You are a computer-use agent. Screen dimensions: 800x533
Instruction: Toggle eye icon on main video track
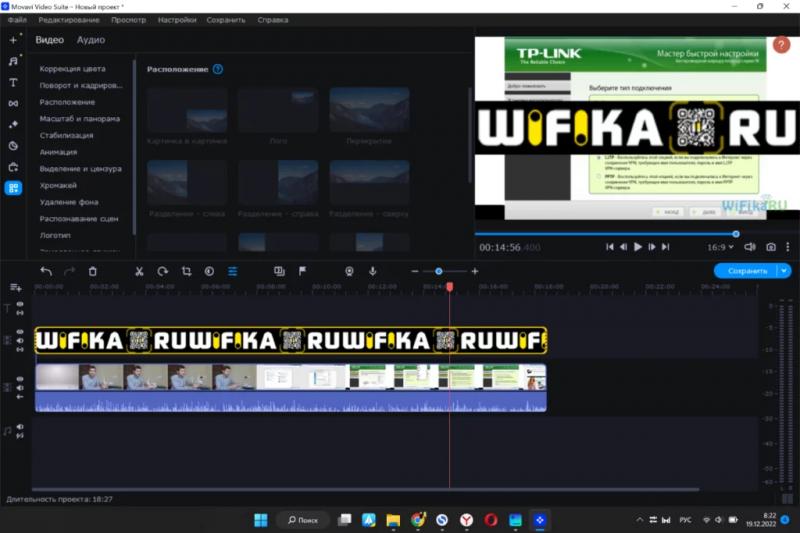coord(20,381)
